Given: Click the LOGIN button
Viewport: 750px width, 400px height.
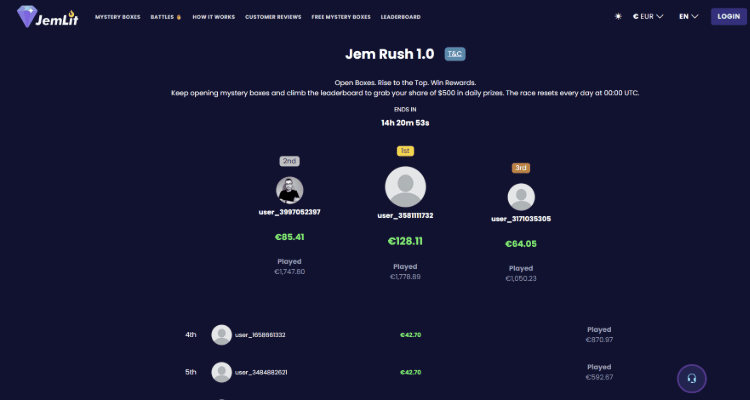Looking at the screenshot, I should click(x=728, y=17).
